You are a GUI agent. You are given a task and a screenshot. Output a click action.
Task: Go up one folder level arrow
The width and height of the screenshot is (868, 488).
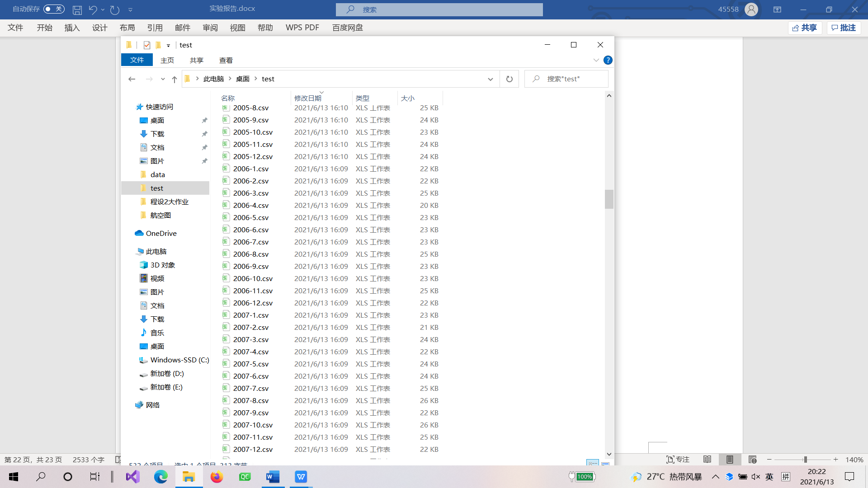click(x=175, y=79)
